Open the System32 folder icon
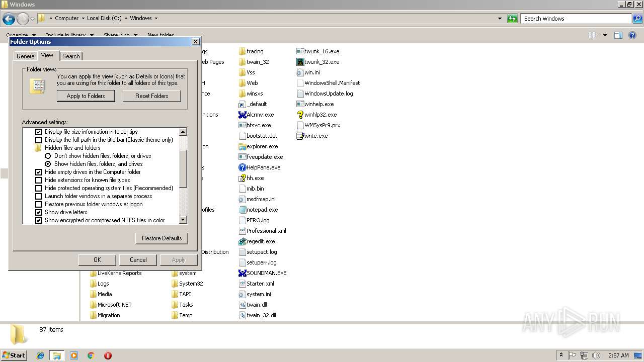This screenshot has width=644, height=362. (175, 284)
